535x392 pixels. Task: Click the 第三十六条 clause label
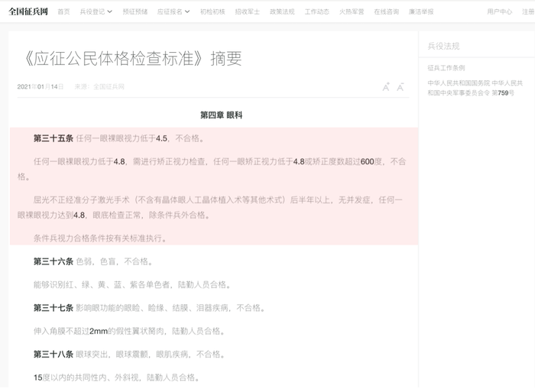click(x=53, y=261)
